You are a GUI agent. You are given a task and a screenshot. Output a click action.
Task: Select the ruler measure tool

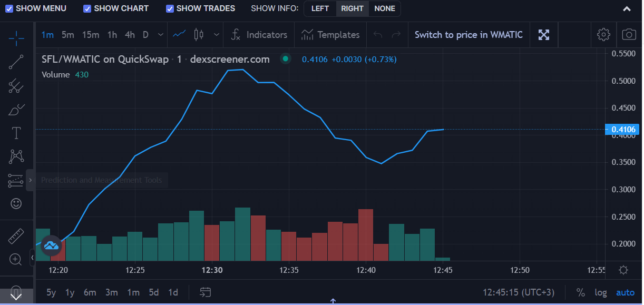point(16,236)
